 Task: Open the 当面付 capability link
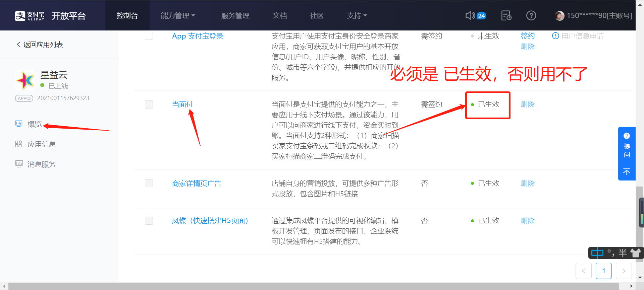point(182,104)
